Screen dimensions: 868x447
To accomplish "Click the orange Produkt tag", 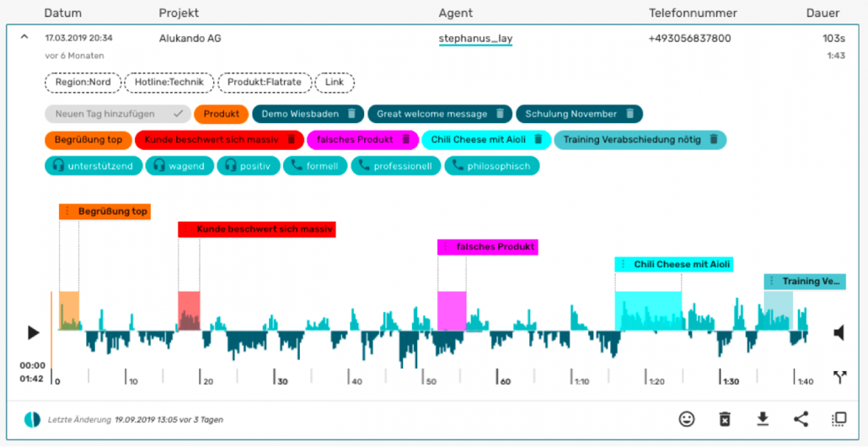I will [222, 114].
